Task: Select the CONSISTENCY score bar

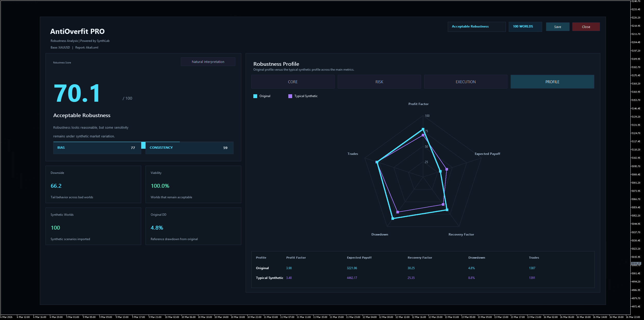Action: (x=189, y=148)
